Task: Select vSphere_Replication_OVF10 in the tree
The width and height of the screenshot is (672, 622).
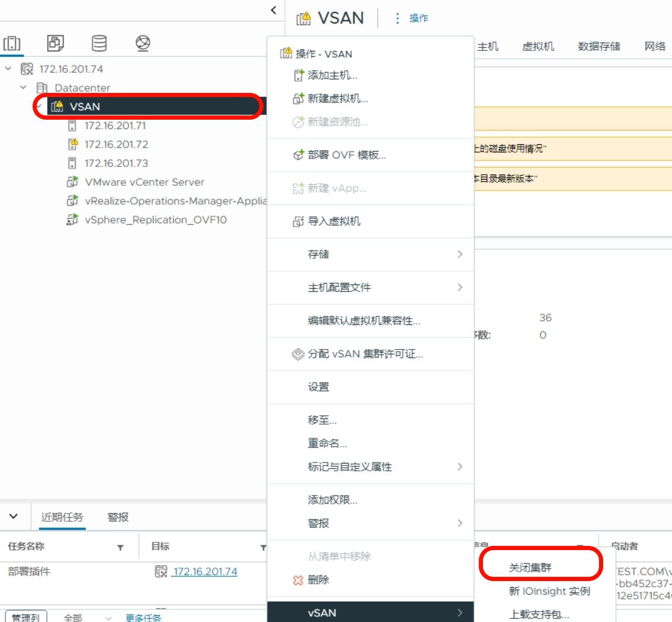Action: pyautogui.click(x=156, y=220)
